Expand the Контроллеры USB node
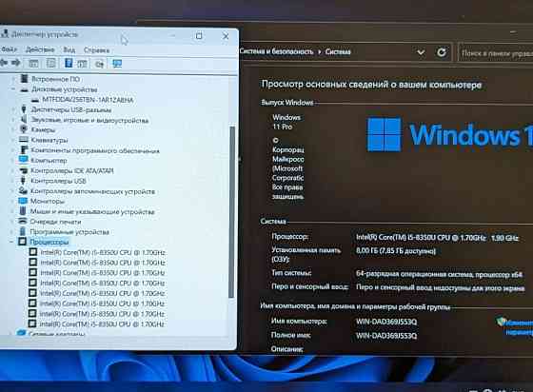 click(x=13, y=181)
